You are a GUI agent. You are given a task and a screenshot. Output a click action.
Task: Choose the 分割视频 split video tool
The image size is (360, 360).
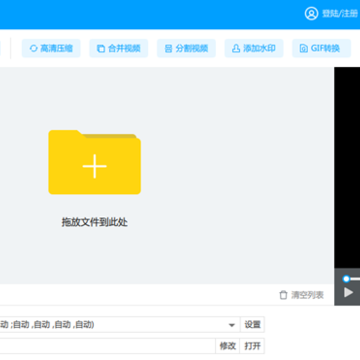[186, 48]
